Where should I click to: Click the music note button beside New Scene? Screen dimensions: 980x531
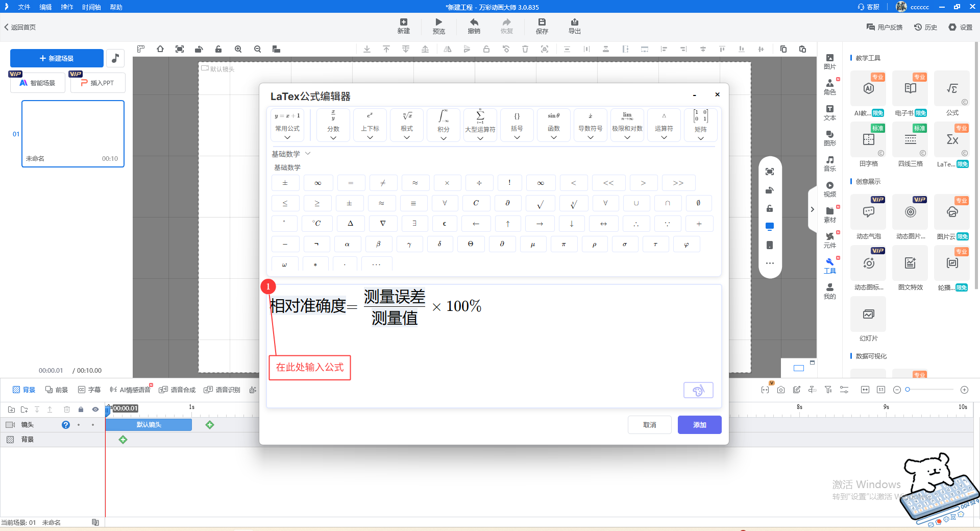[x=115, y=58]
